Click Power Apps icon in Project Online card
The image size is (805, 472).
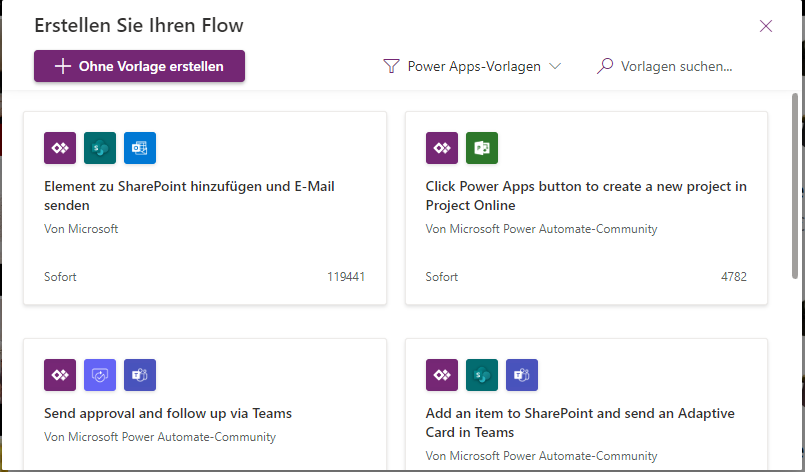pyautogui.click(x=442, y=148)
